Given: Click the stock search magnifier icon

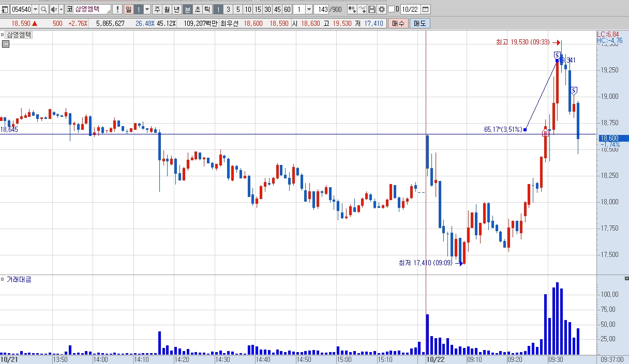Looking at the screenshot, I should tap(43, 9).
